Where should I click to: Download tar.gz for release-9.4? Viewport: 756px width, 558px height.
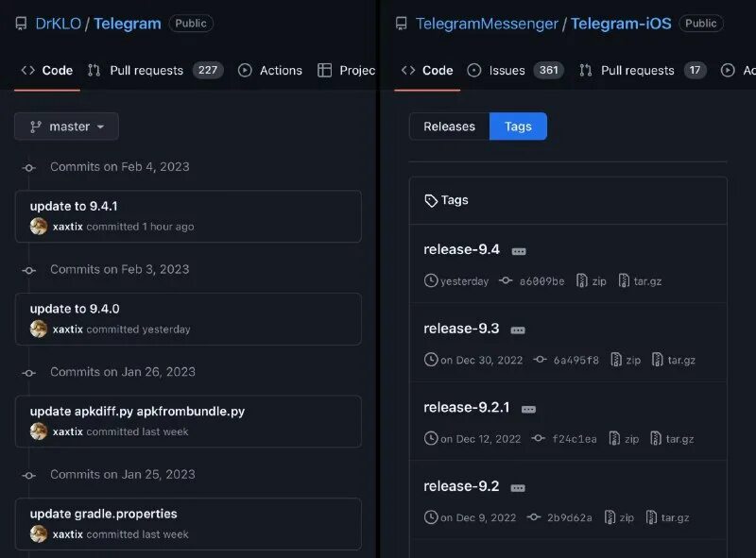641,281
